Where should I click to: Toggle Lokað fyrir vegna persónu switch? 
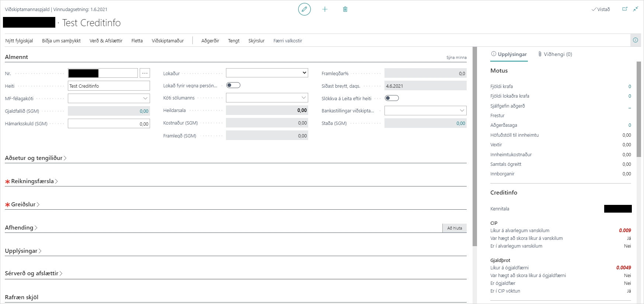233,85
